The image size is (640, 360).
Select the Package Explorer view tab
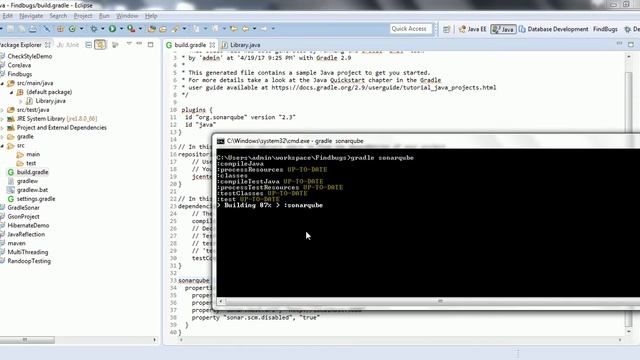point(20,45)
